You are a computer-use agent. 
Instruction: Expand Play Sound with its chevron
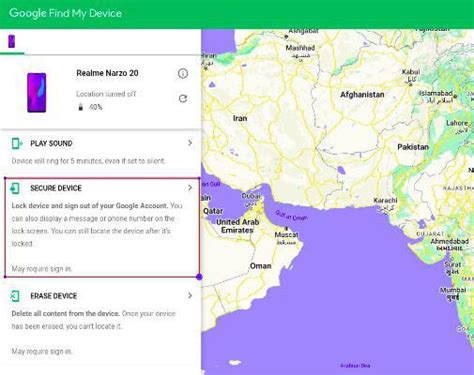[190, 143]
